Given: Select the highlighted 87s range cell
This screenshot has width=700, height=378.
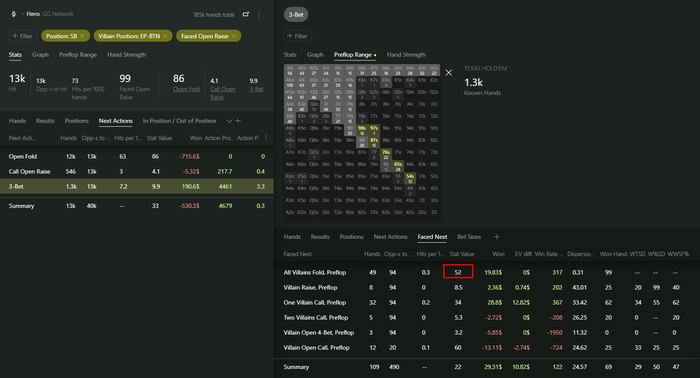Looking at the screenshot, I should click(374, 143).
